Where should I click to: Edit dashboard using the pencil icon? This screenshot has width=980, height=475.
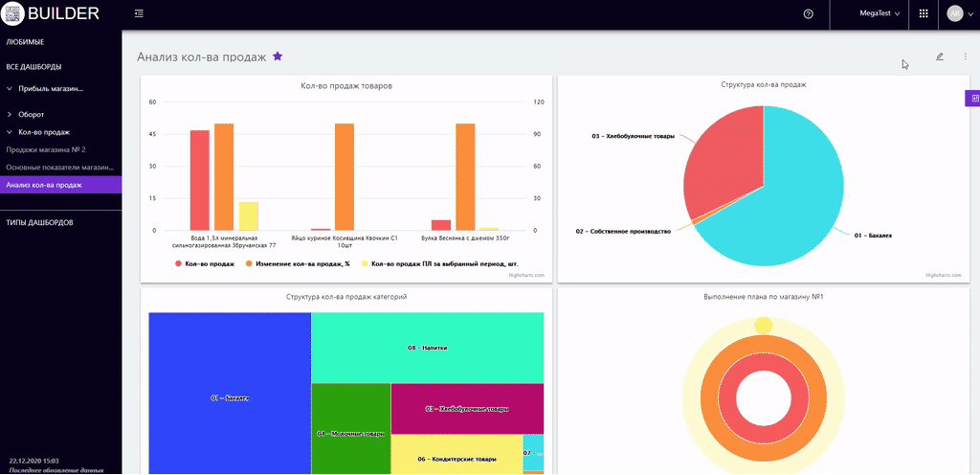940,57
